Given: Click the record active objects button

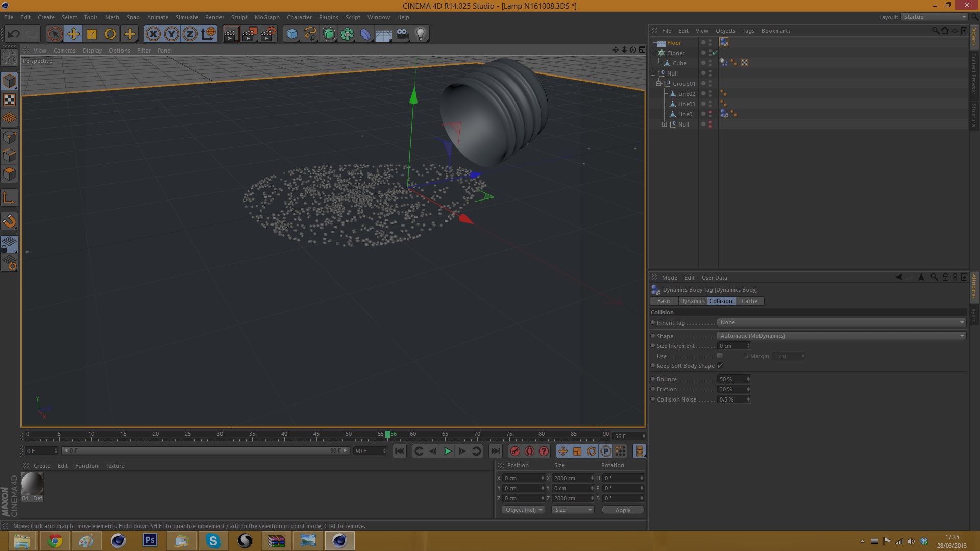Looking at the screenshot, I should [515, 451].
